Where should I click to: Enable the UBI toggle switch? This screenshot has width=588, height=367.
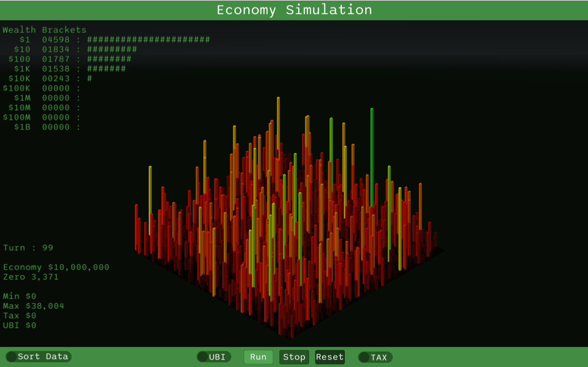[x=214, y=357]
